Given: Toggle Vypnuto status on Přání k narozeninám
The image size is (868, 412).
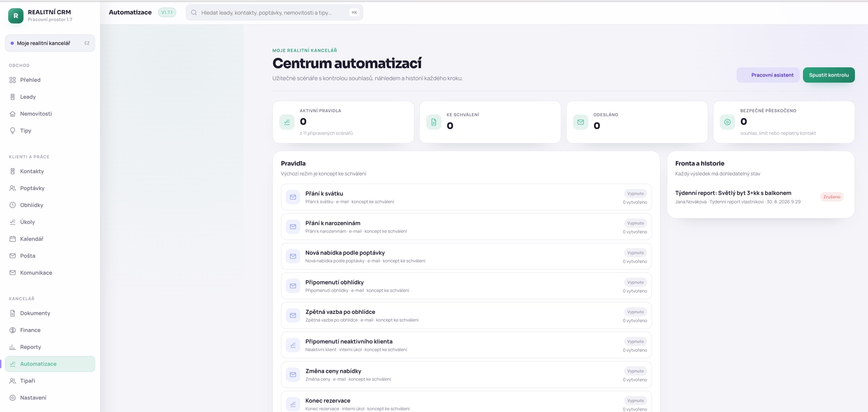Looking at the screenshot, I should [x=635, y=223].
